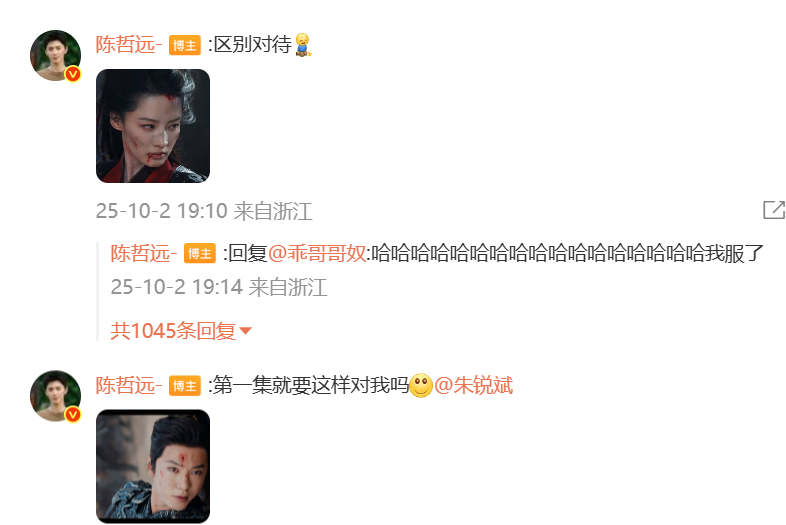This screenshot has height=525, width=786.
Task: Click the verified badge on the second avatar
Action: 73,415
